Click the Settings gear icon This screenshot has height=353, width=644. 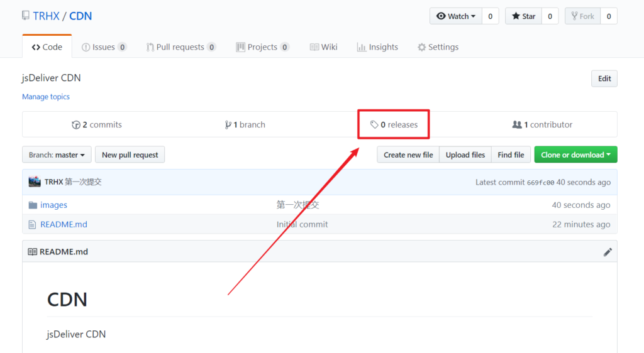(422, 47)
